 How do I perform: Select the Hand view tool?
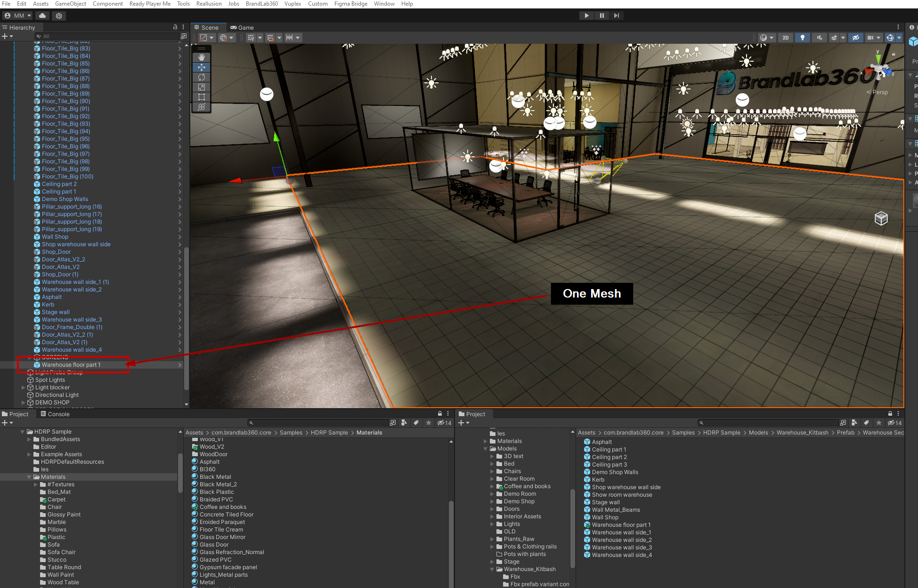[x=202, y=57]
